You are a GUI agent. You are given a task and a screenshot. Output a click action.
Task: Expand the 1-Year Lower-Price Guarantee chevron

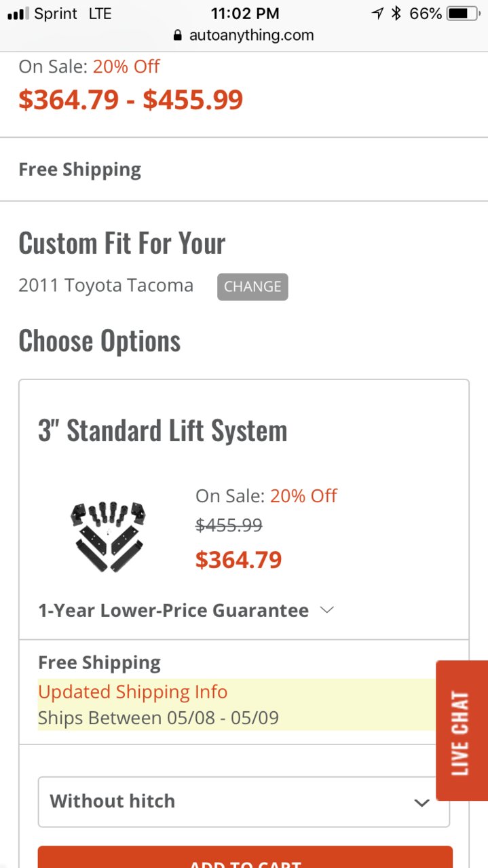[x=327, y=610]
